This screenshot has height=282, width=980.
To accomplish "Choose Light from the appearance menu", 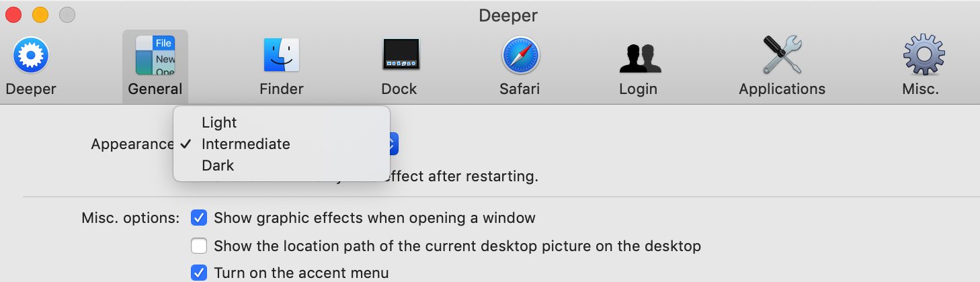I will click(219, 122).
